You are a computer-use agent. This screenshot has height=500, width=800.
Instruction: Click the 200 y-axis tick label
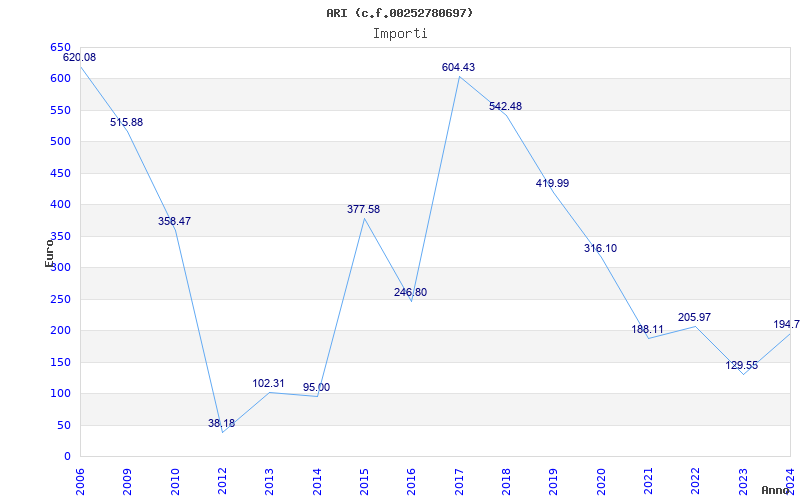coord(60,331)
